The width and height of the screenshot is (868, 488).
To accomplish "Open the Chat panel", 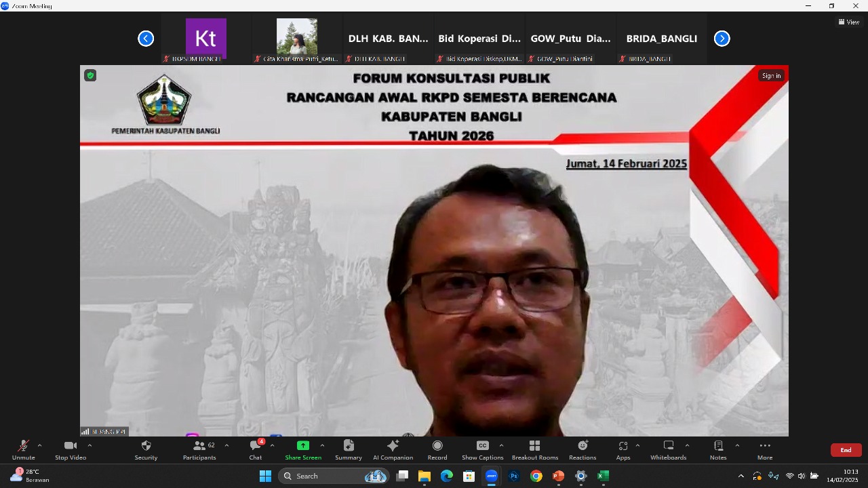I will pos(256,449).
